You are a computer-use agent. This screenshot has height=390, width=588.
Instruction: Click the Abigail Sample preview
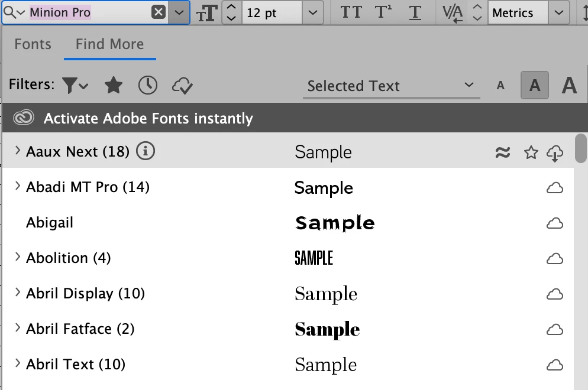coord(335,223)
